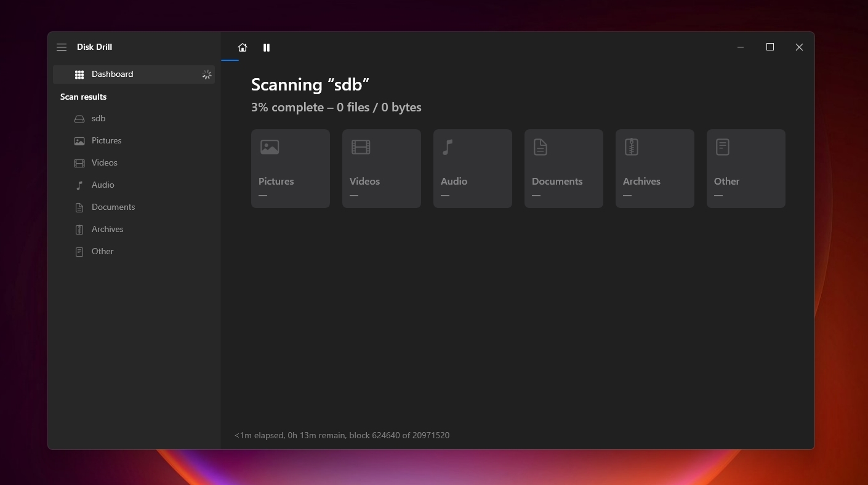This screenshot has height=485, width=868.
Task: Click the sdb drive icon in sidebar
Action: point(79,119)
